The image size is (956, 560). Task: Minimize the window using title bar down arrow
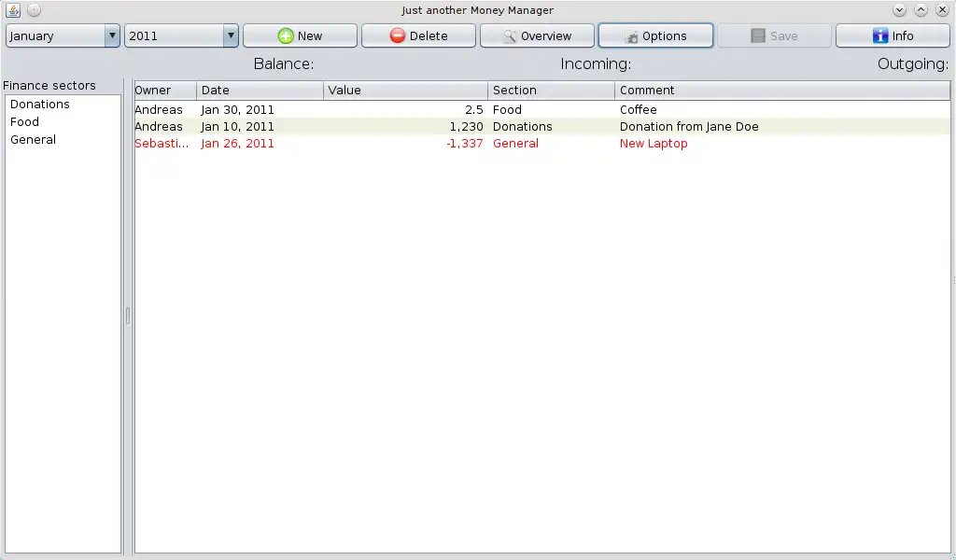(899, 10)
